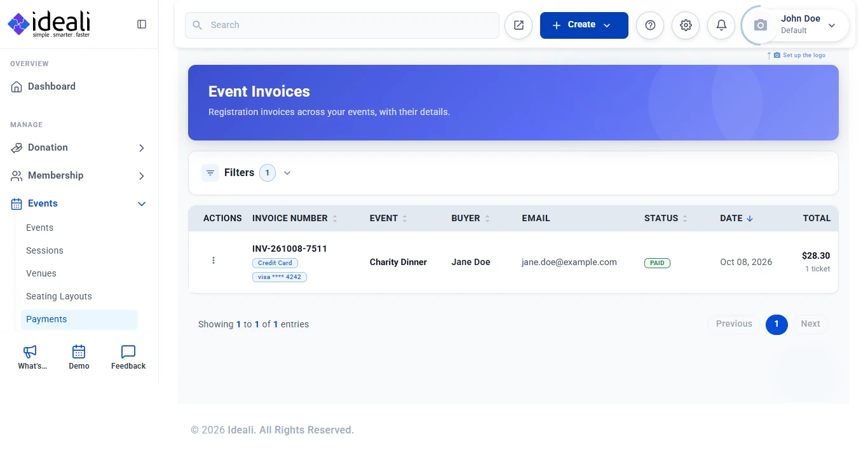The width and height of the screenshot is (868, 457).
Task: Sort by Buyer column arrows
Action: coord(487,219)
